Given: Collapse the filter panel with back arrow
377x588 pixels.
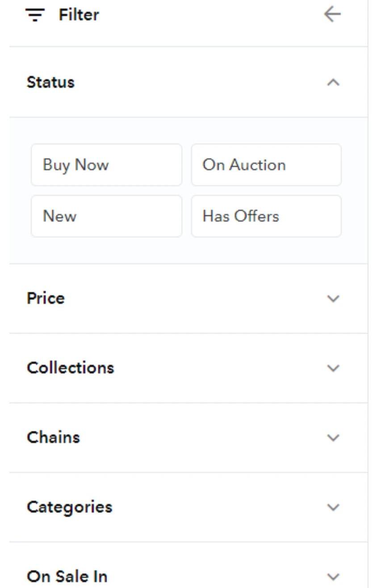Looking at the screenshot, I should click(332, 15).
